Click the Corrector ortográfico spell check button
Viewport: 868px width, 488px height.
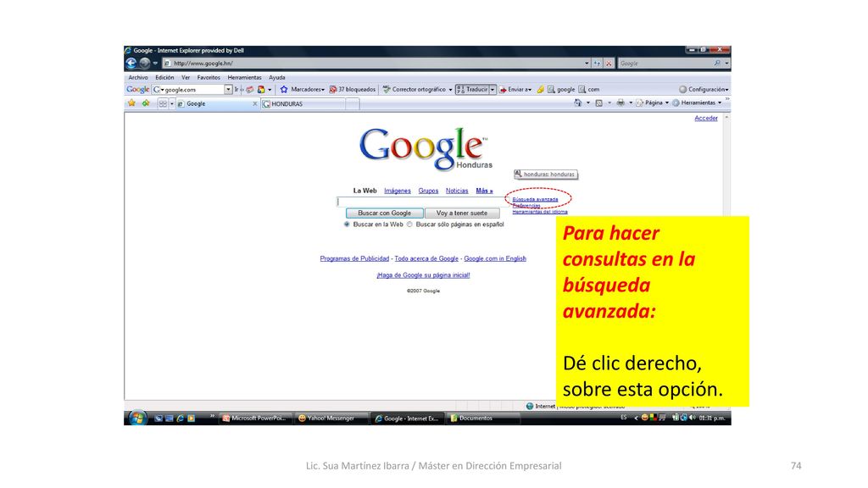[x=415, y=89]
